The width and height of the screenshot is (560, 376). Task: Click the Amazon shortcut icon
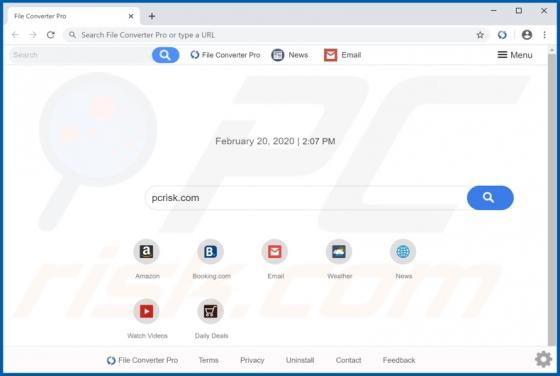(146, 251)
